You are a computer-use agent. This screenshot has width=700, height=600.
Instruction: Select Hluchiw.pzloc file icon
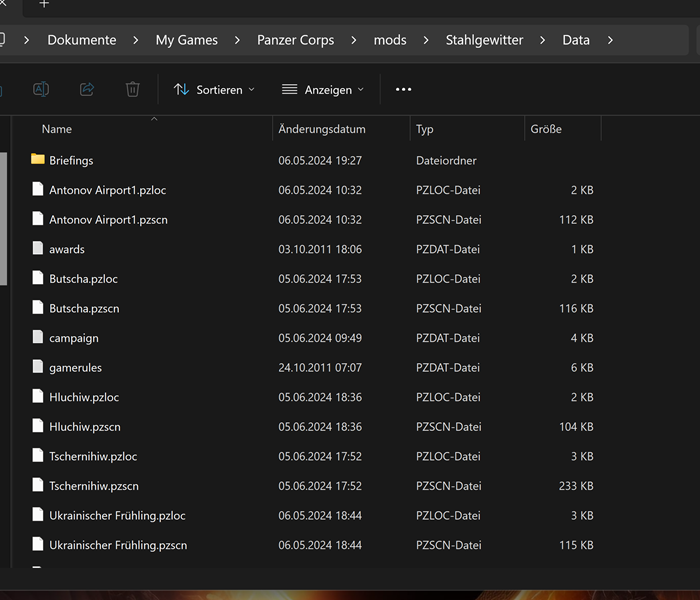coord(38,396)
